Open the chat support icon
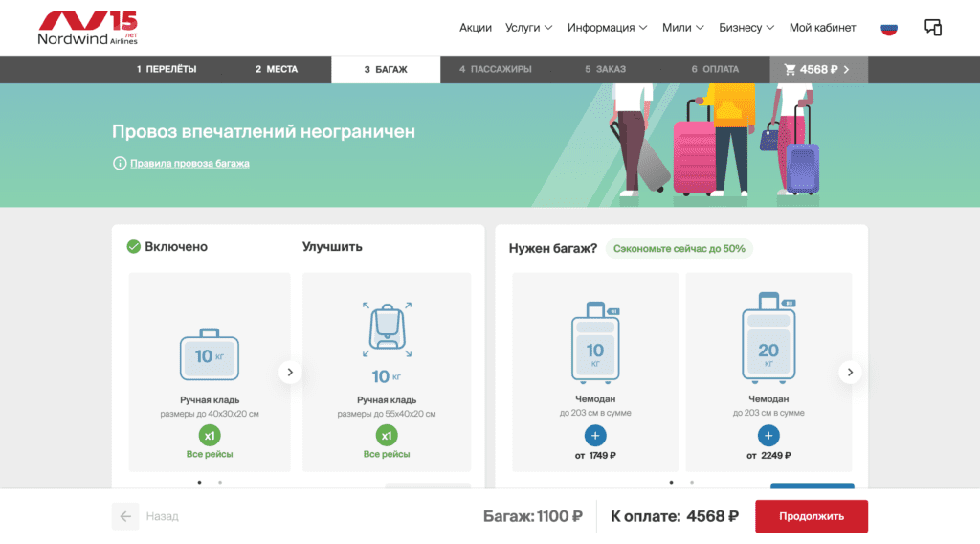Viewport: 980px width, 544px height. 933,28
